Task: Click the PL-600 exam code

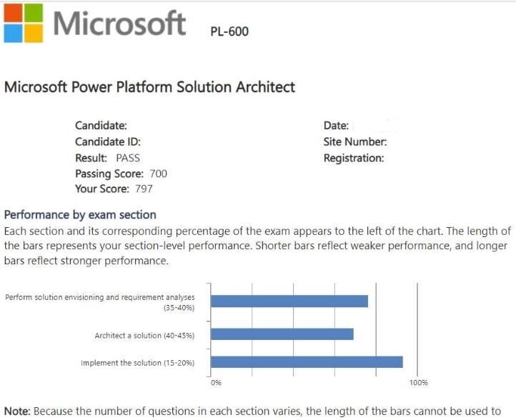Action: (229, 31)
